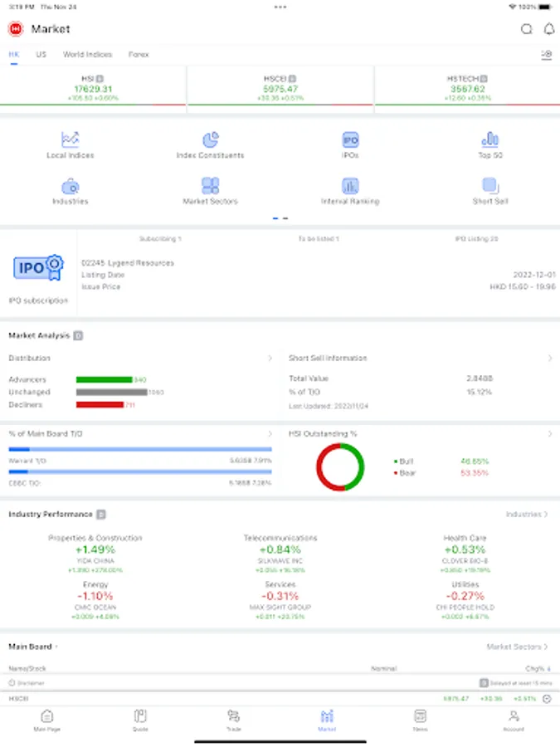560x747 pixels.
Task: Switch to World Indices tab
Action: pyautogui.click(x=88, y=54)
